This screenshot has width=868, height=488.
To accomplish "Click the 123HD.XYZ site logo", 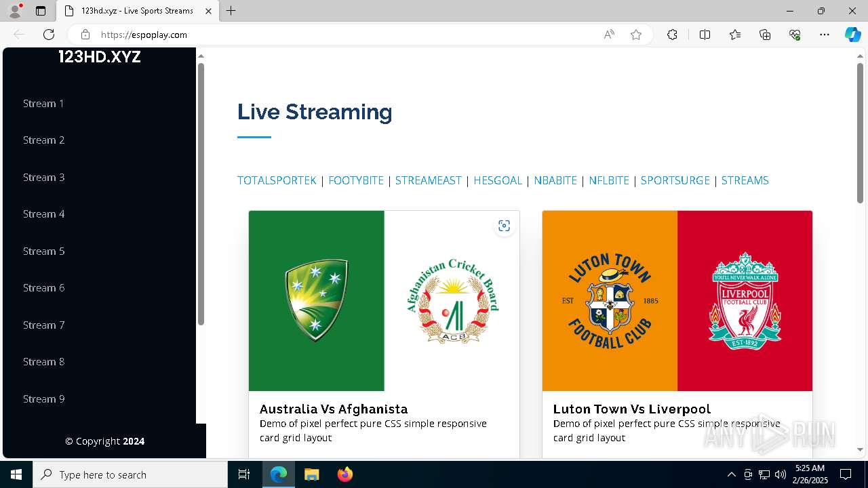I will [100, 57].
